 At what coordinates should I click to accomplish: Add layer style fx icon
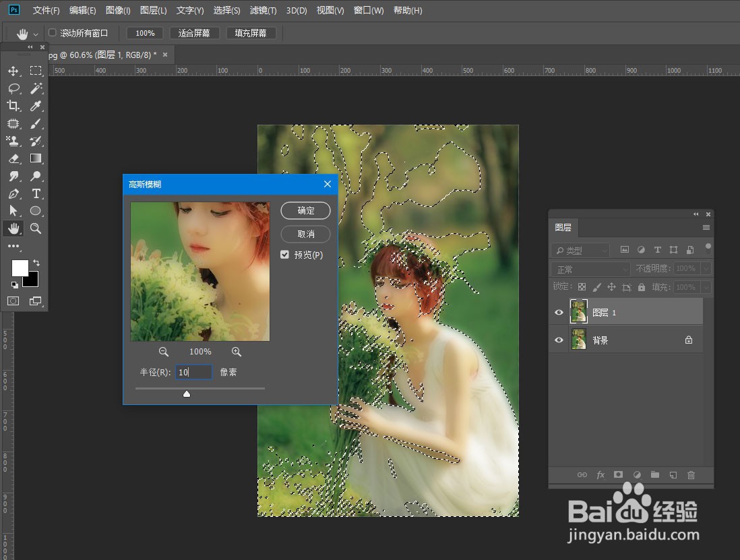600,474
